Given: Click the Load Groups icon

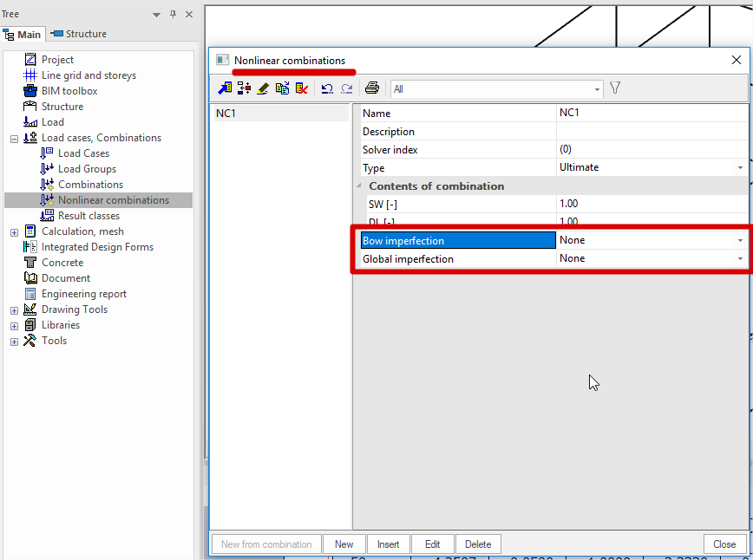Looking at the screenshot, I should [47, 169].
